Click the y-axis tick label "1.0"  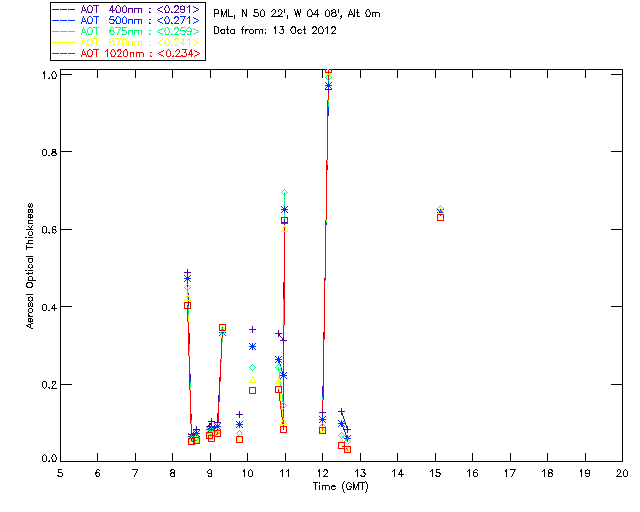(x=49, y=75)
